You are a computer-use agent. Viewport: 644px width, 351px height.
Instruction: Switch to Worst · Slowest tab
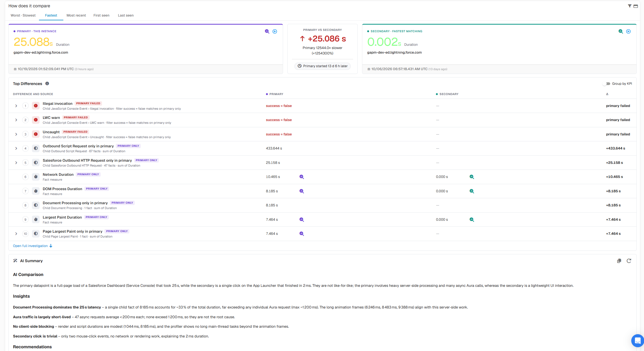[x=23, y=15]
